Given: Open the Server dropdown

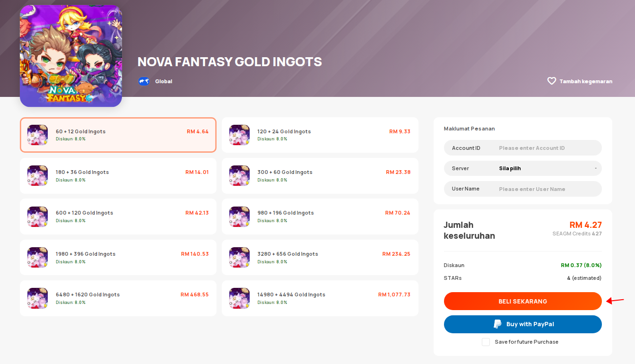Looking at the screenshot, I should [x=522, y=168].
